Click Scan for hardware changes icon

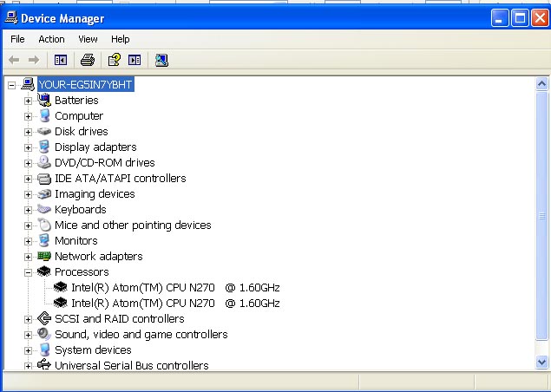point(161,60)
